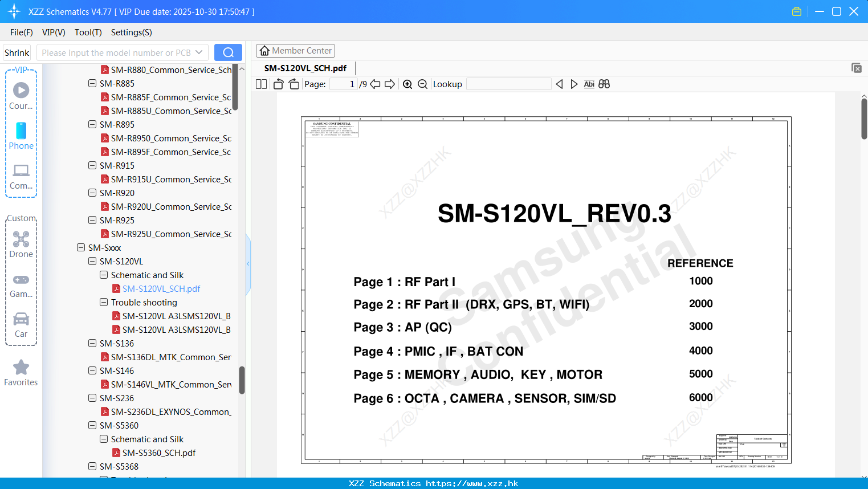Toggle whole-word match Abi icon

(589, 84)
